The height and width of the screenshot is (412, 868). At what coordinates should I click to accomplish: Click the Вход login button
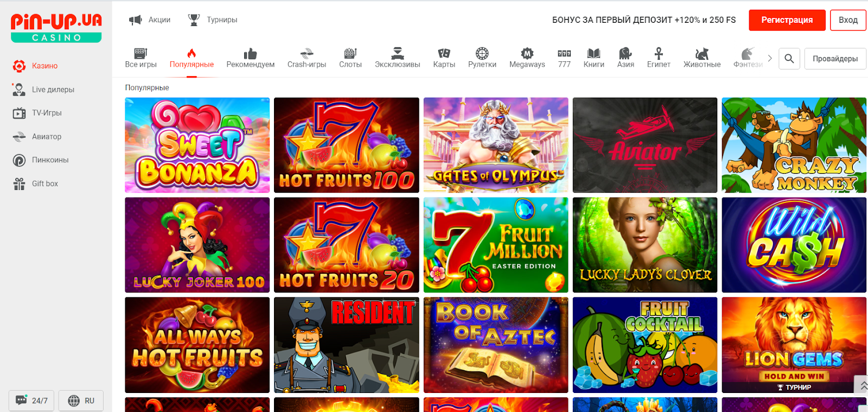pyautogui.click(x=848, y=20)
